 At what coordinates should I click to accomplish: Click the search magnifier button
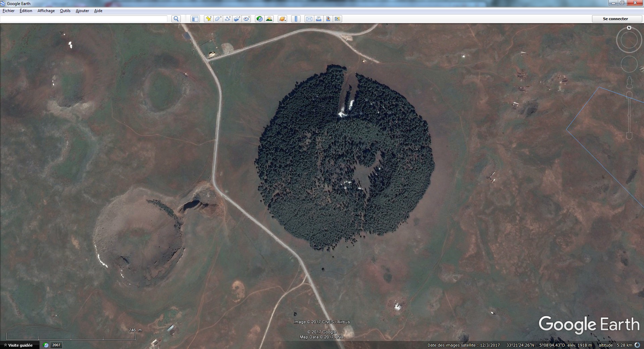pos(176,19)
